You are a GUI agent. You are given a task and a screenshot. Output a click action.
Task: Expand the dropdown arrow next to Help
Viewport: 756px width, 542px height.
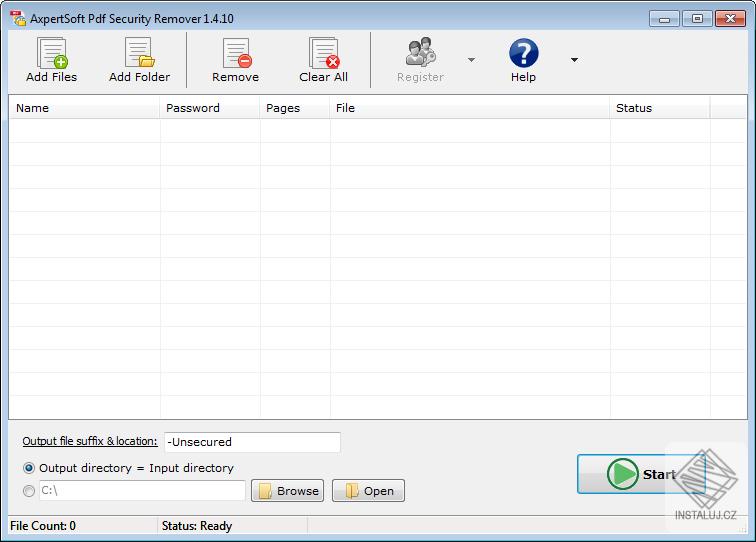(x=574, y=60)
